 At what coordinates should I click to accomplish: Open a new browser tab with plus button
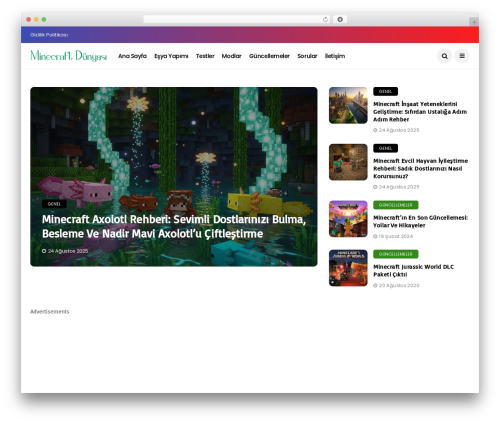(474, 22)
